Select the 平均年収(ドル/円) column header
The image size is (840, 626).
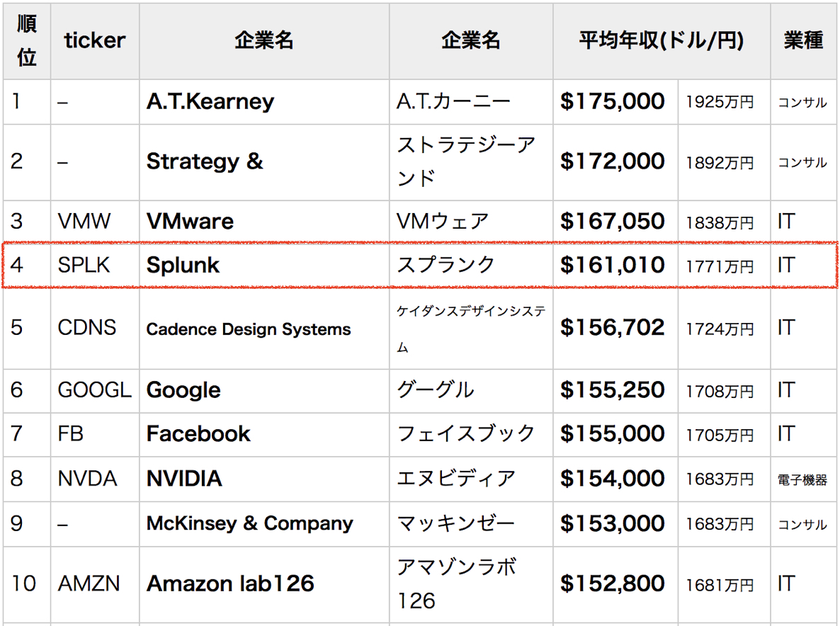pyautogui.click(x=661, y=40)
